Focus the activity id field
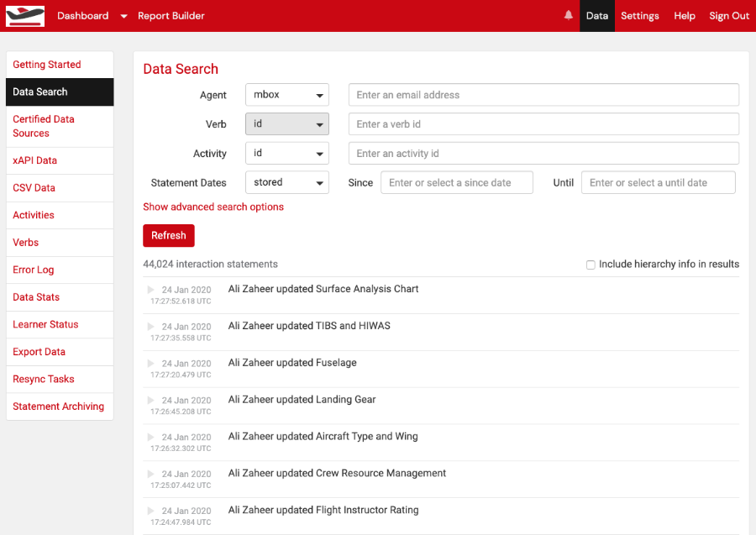756x535 pixels. (543, 153)
